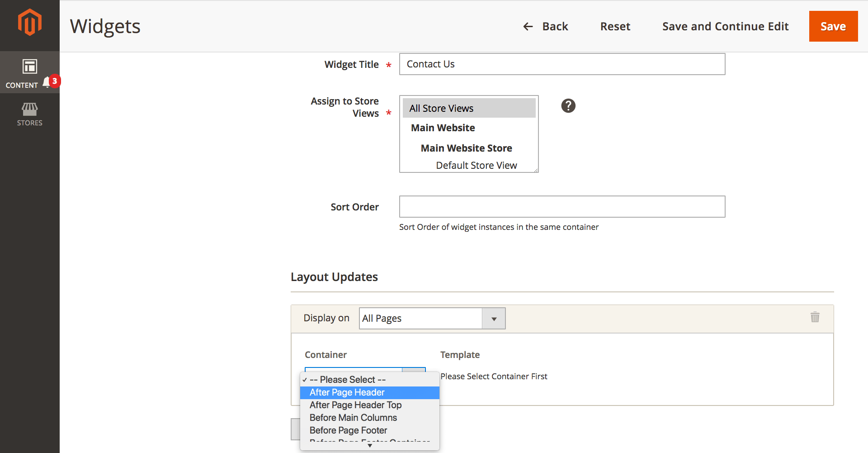Open the Display on All Pages dropdown

point(432,319)
